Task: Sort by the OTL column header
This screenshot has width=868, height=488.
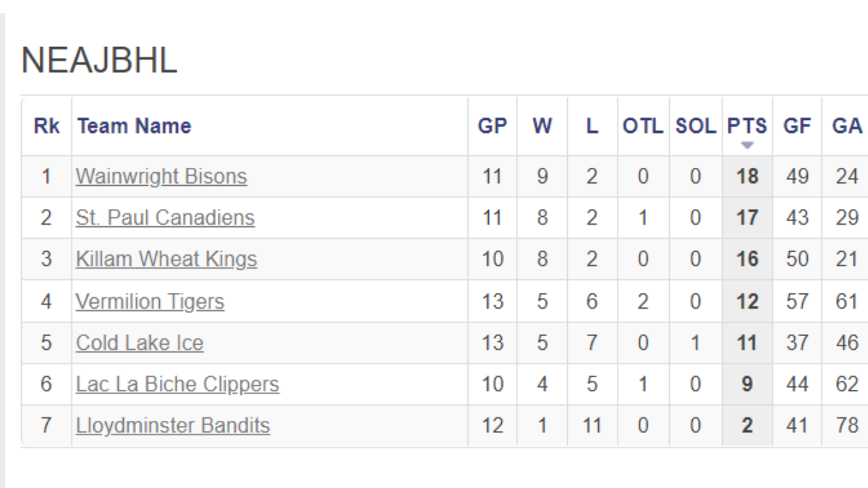Action: pos(642,126)
